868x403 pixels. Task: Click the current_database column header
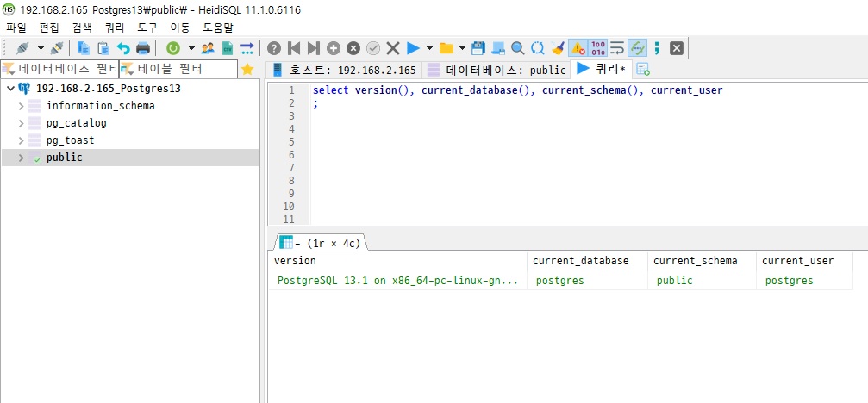pyautogui.click(x=587, y=261)
